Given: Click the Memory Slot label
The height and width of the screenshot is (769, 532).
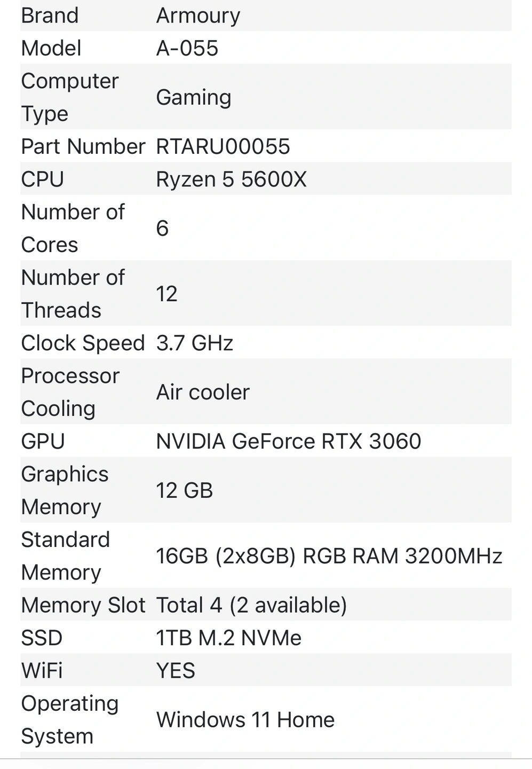Looking at the screenshot, I should tap(83, 605).
